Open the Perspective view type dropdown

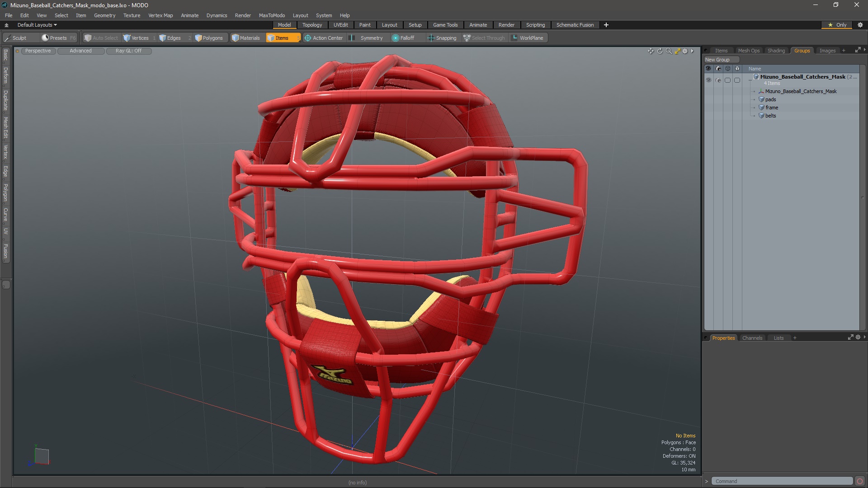click(x=38, y=51)
